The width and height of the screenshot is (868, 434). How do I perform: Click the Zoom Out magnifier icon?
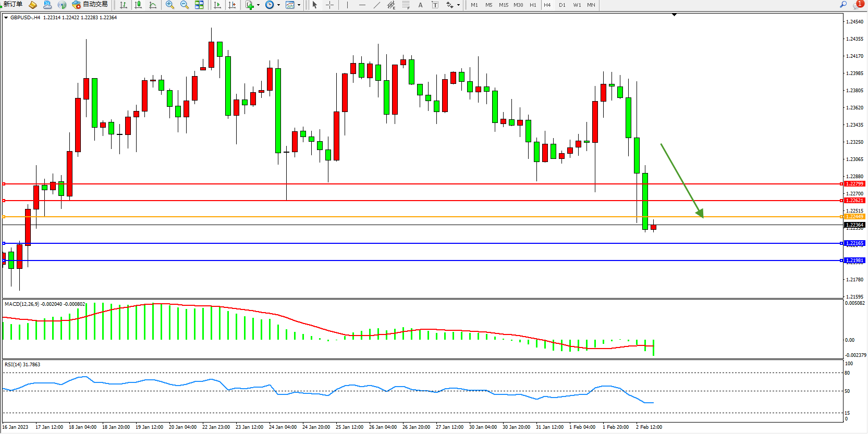(x=185, y=5)
